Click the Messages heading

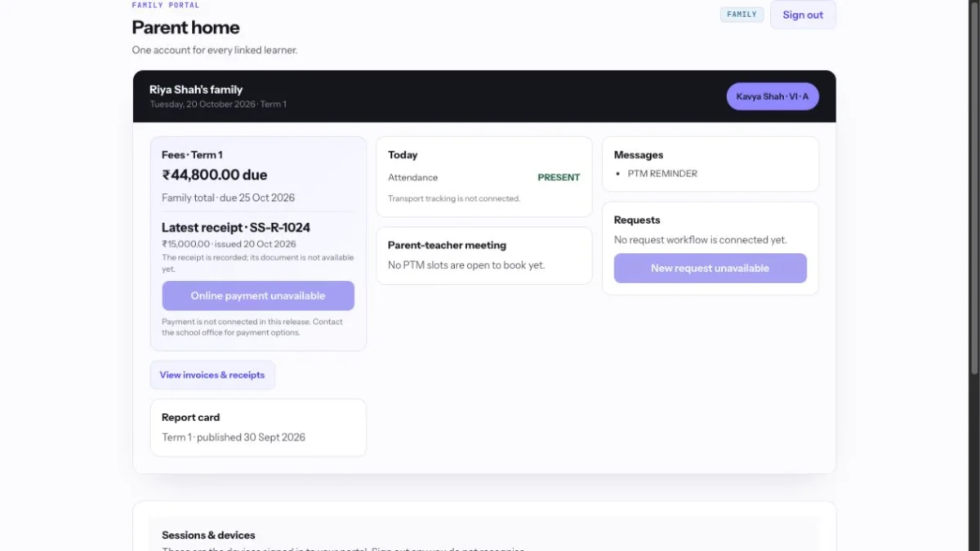639,155
